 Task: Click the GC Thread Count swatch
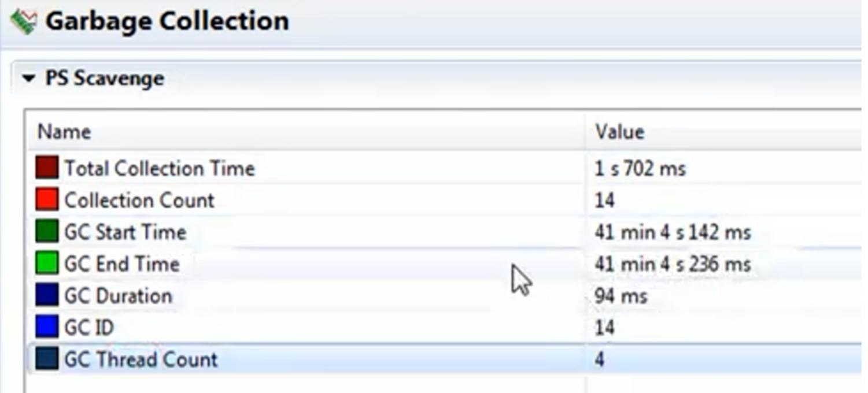(x=47, y=359)
